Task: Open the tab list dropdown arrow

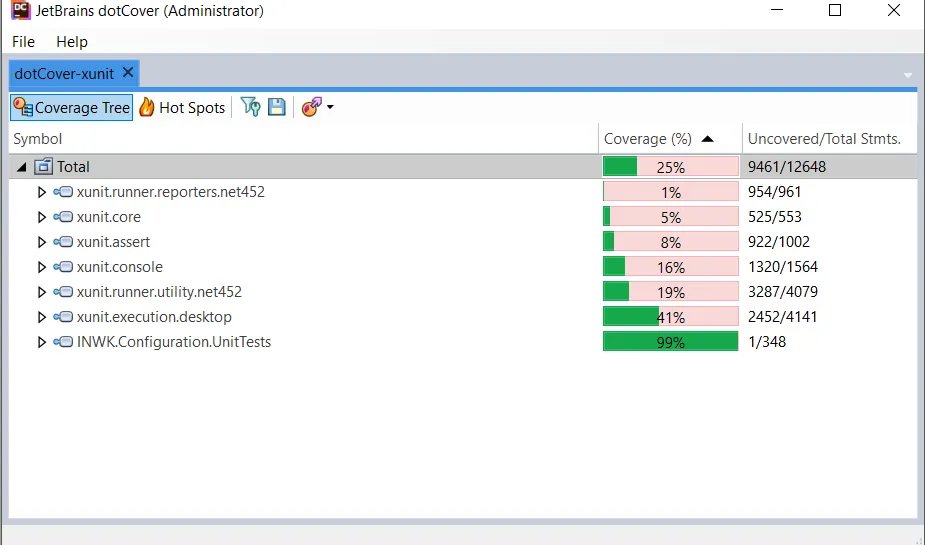Action: tap(907, 75)
